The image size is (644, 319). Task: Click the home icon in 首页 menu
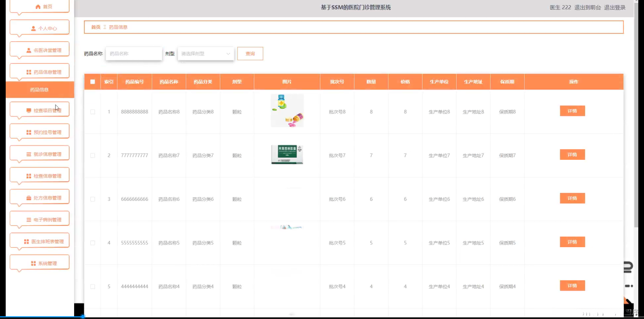point(38,7)
